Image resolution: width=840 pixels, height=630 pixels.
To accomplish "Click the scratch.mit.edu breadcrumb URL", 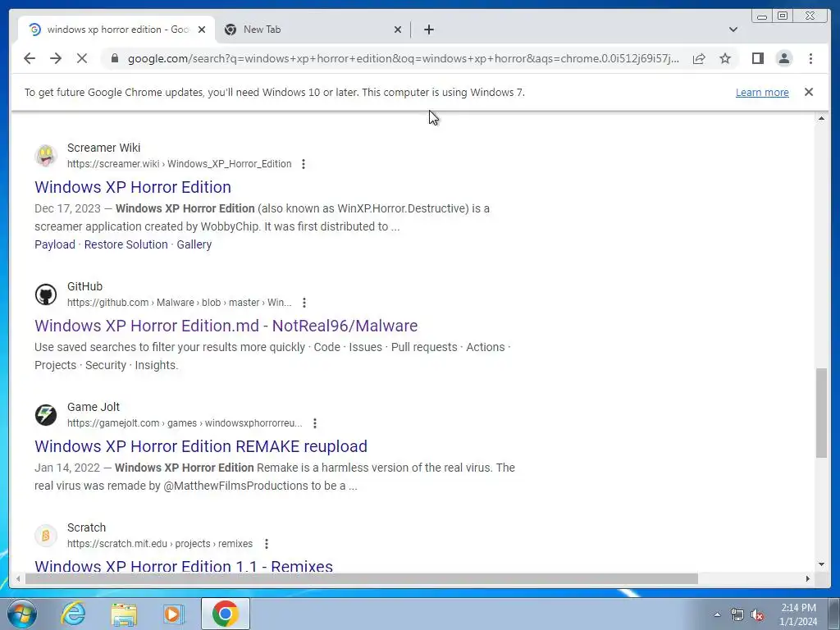I will click(x=160, y=544).
